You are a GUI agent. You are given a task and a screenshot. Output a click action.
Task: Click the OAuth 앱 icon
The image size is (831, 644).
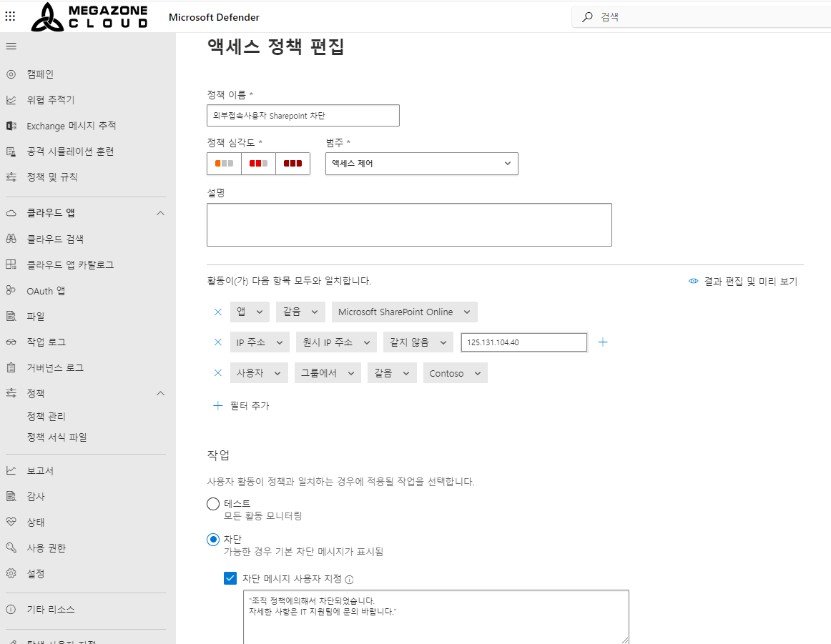coord(11,290)
